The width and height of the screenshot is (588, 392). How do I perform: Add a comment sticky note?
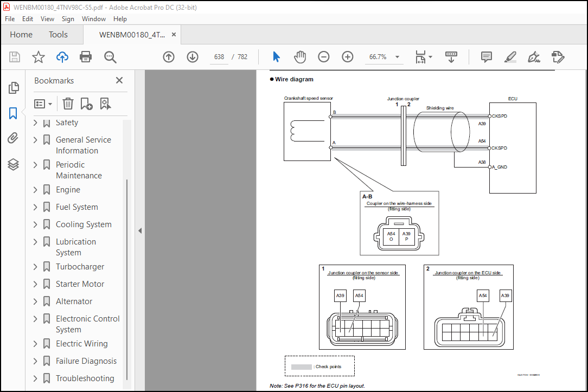(487, 57)
